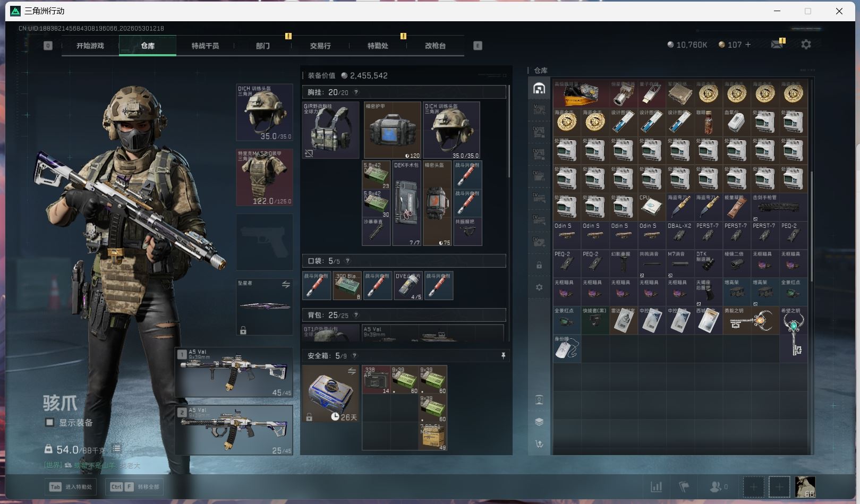This screenshot has height=504, width=860.
Task: Open the team members icon in the bottom bar
Action: pyautogui.click(x=716, y=486)
